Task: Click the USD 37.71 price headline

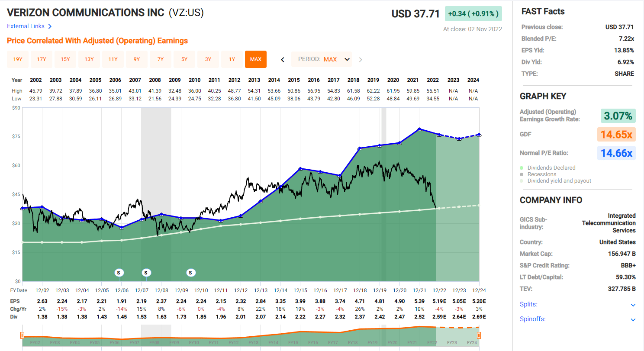Action: pos(415,14)
